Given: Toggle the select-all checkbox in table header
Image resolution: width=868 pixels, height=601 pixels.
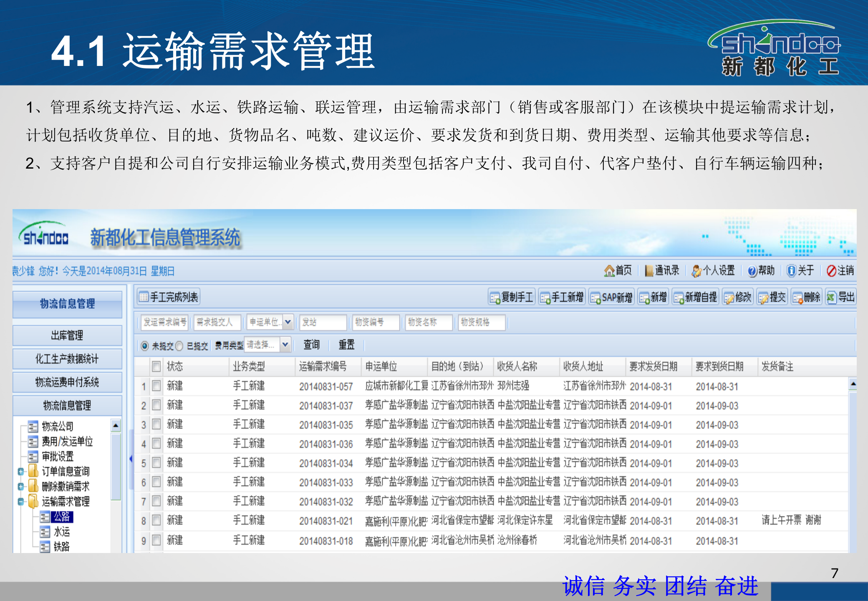Looking at the screenshot, I should coord(156,366).
